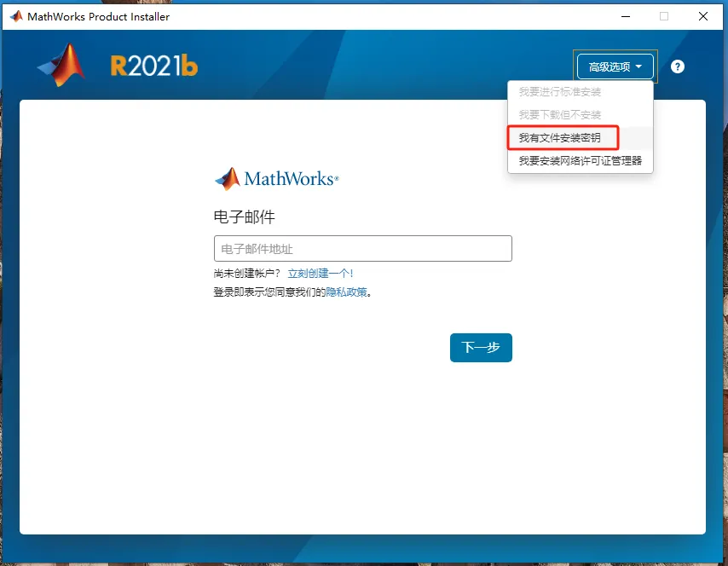728x566 pixels.
Task: Click the 下一步 button
Action: (481, 347)
